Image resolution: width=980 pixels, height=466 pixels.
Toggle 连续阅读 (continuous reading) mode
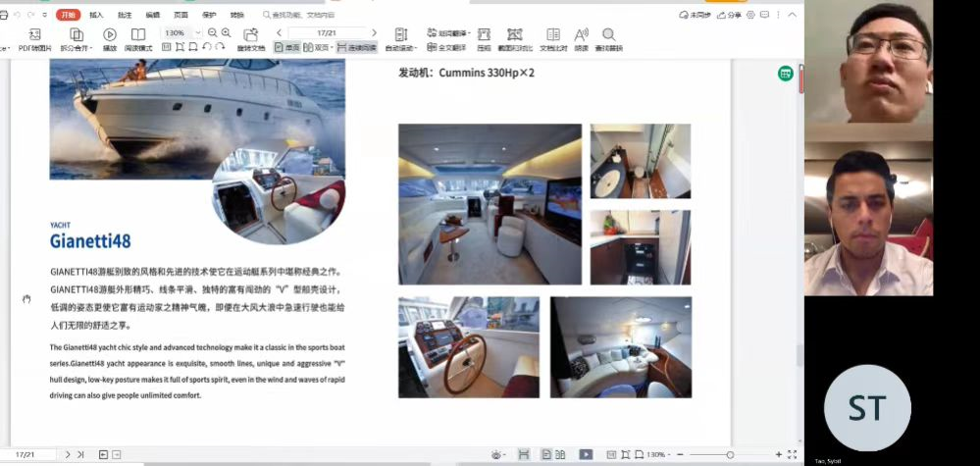click(356, 47)
